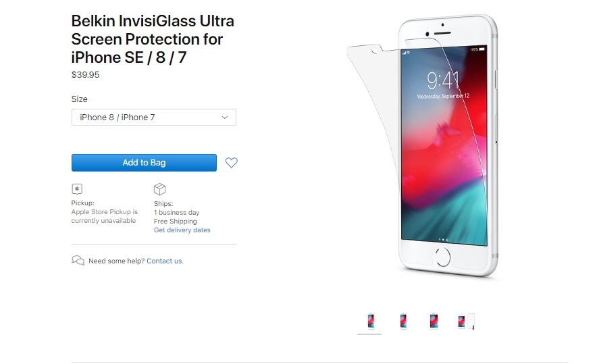Viewport: 599px width, 364px height.
Task: Select the second product thumbnail
Action: coord(403,321)
